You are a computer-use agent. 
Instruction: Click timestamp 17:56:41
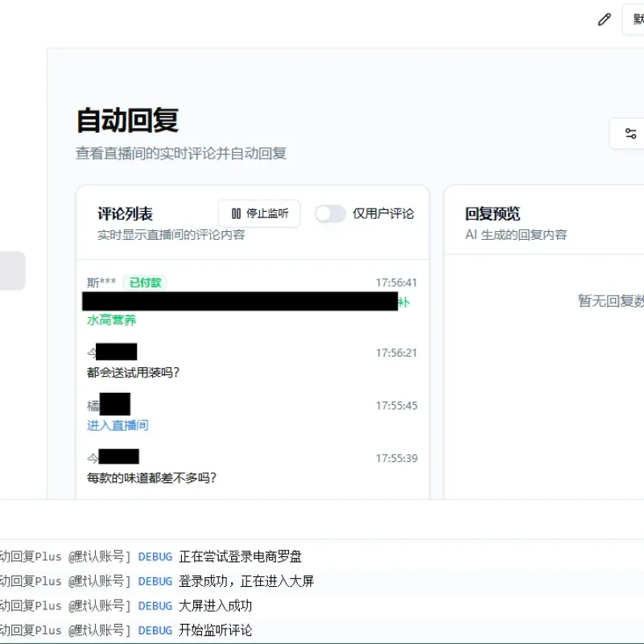pyautogui.click(x=396, y=283)
